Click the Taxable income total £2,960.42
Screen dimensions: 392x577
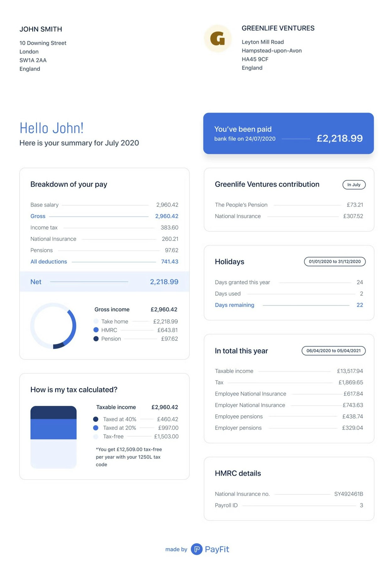pos(165,407)
